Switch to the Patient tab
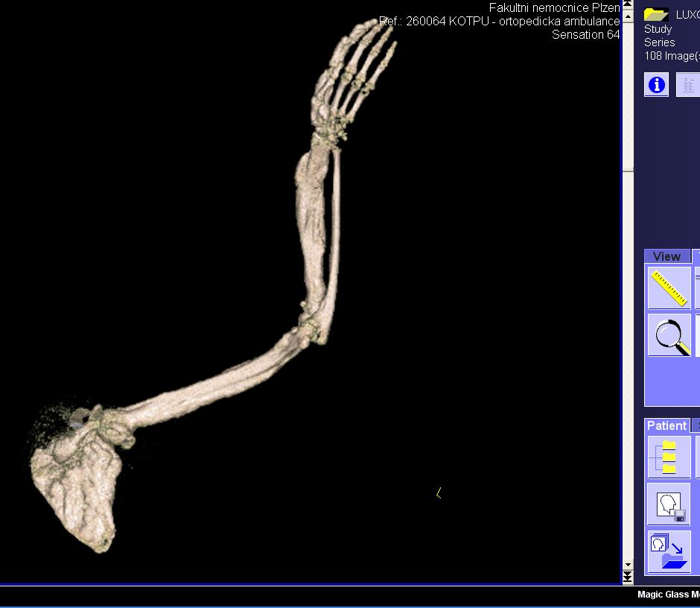This screenshot has height=608, width=700. 666,425
